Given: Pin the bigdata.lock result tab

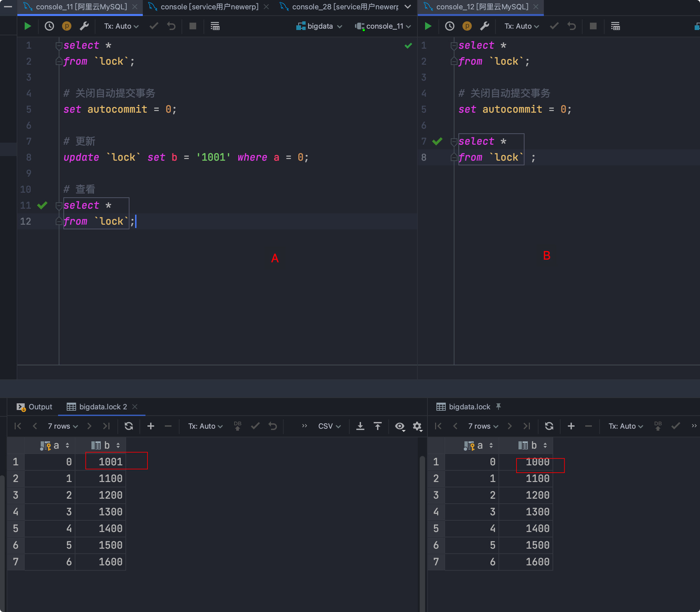Looking at the screenshot, I should click(x=498, y=406).
